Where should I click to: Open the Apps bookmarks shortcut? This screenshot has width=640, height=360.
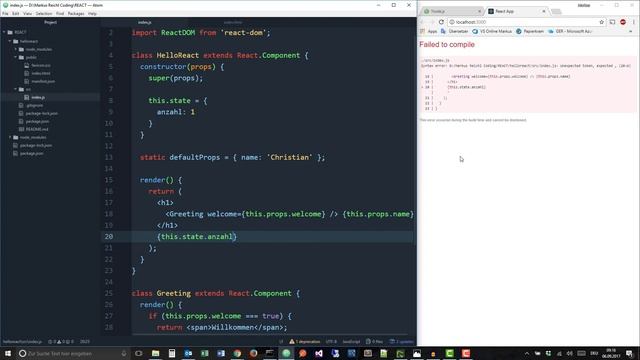coord(429,31)
